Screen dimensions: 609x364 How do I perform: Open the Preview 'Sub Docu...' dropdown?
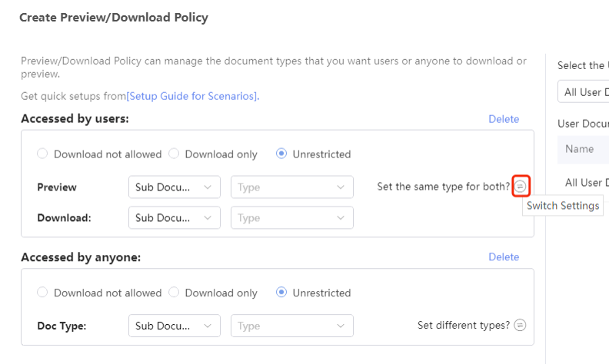pos(175,187)
